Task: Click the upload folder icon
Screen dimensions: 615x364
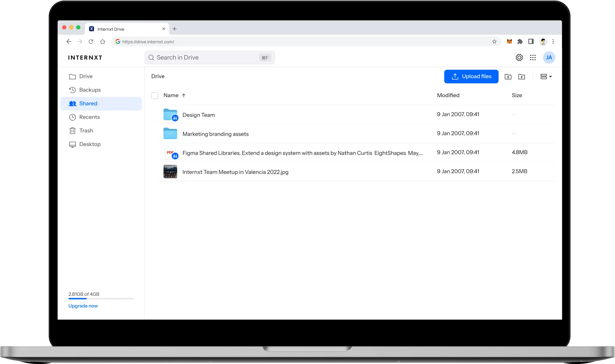Action: 508,77
